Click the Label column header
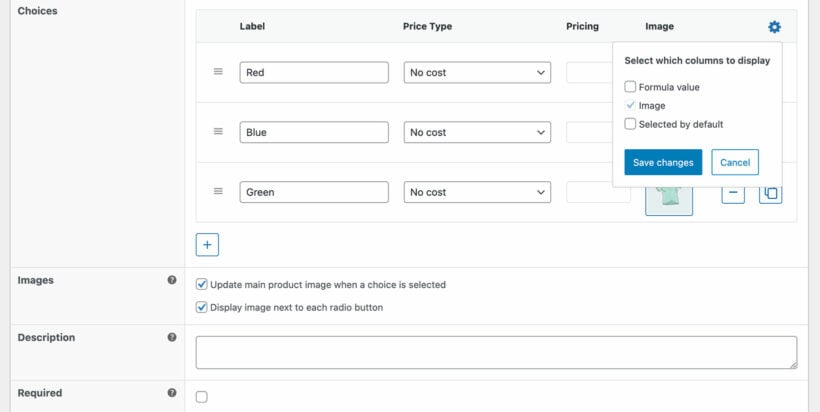 point(252,26)
